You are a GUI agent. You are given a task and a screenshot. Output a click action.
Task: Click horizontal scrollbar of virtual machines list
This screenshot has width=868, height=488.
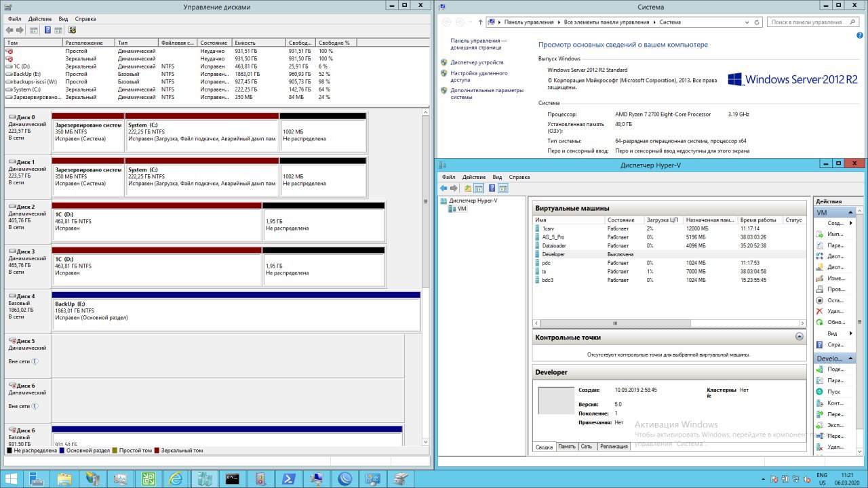pos(669,323)
